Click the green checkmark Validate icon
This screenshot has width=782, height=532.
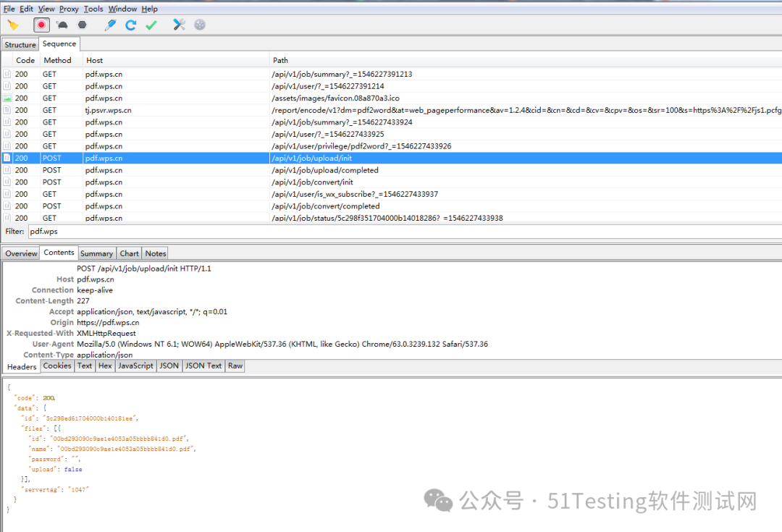tap(151, 25)
